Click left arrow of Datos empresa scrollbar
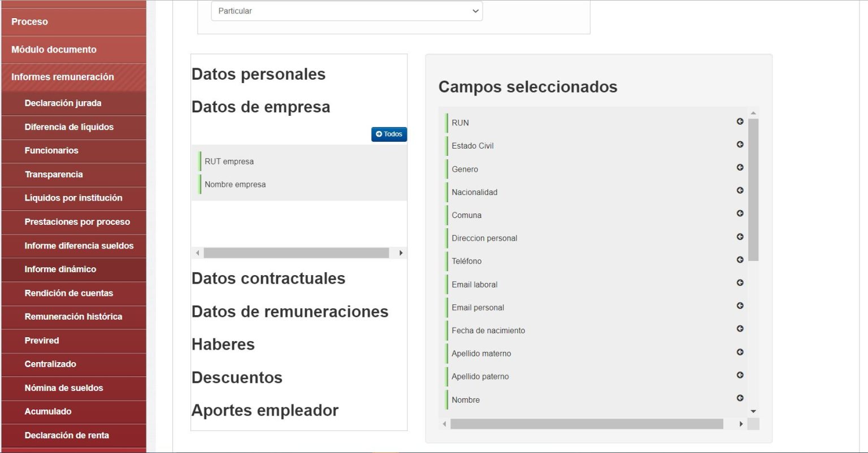Image resolution: width=868 pixels, height=453 pixels. click(197, 253)
